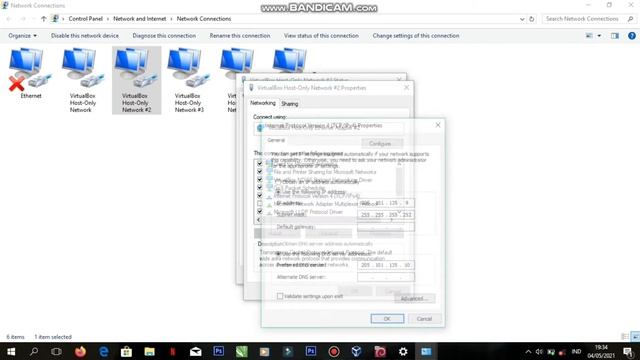Open Microsoft Store from the taskbar
The width and height of the screenshot is (640, 360).
point(126,351)
